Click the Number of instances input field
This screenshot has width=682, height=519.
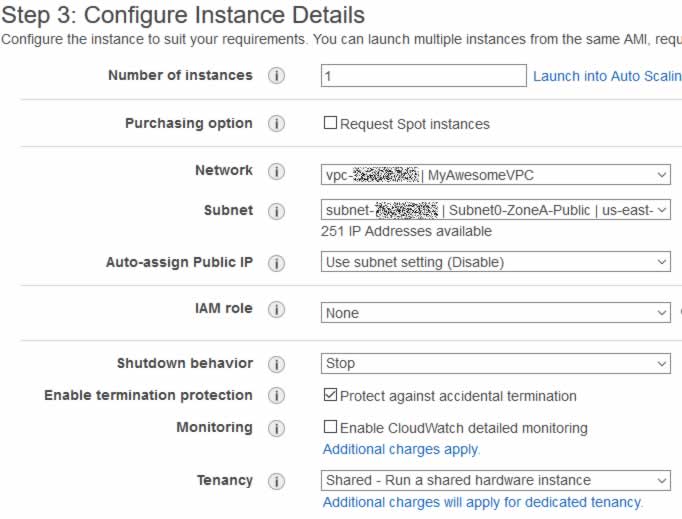[x=424, y=76]
